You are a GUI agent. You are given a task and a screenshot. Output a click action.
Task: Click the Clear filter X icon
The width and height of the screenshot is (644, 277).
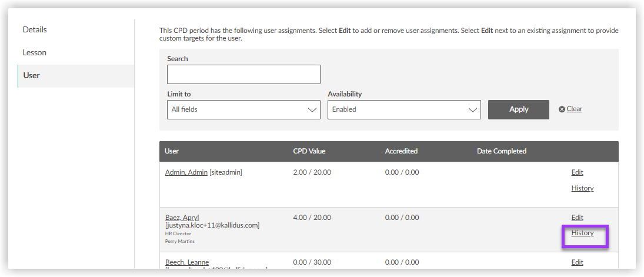(x=562, y=109)
